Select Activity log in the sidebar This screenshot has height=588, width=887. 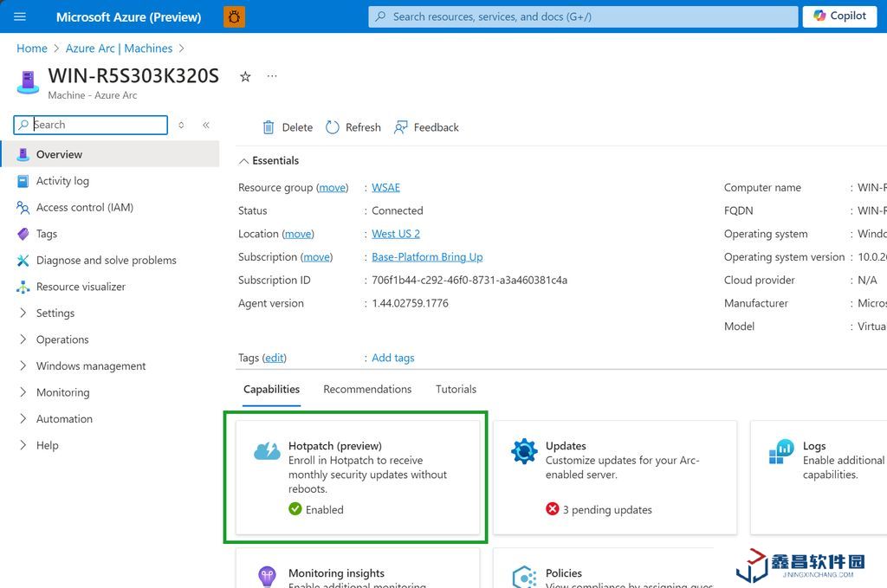coord(62,181)
